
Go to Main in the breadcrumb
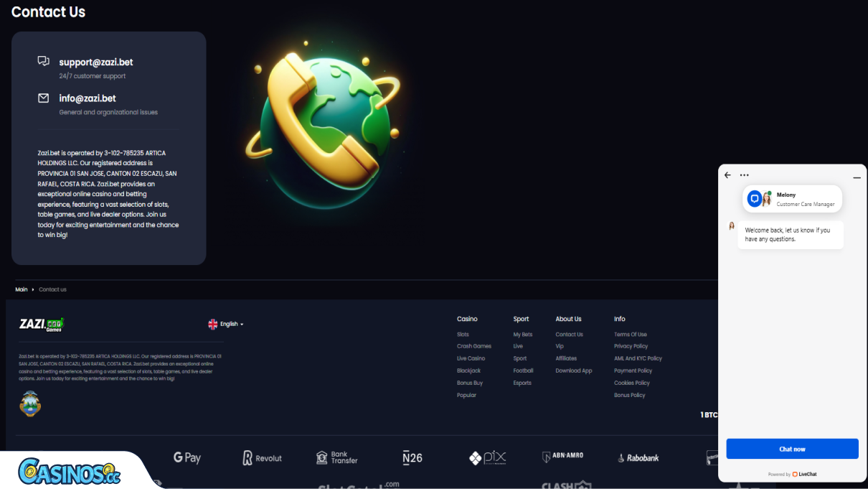[22, 289]
